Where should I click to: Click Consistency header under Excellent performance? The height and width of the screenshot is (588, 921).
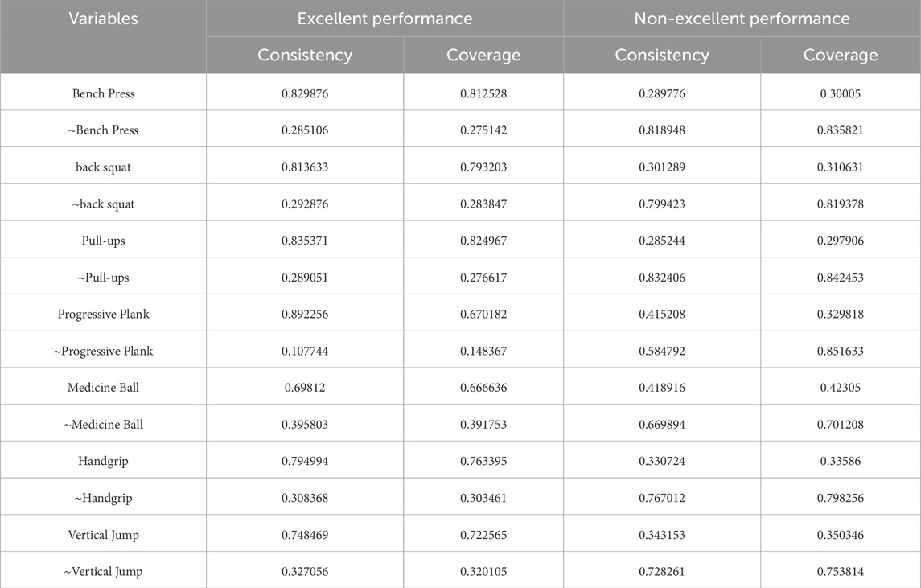(x=305, y=56)
